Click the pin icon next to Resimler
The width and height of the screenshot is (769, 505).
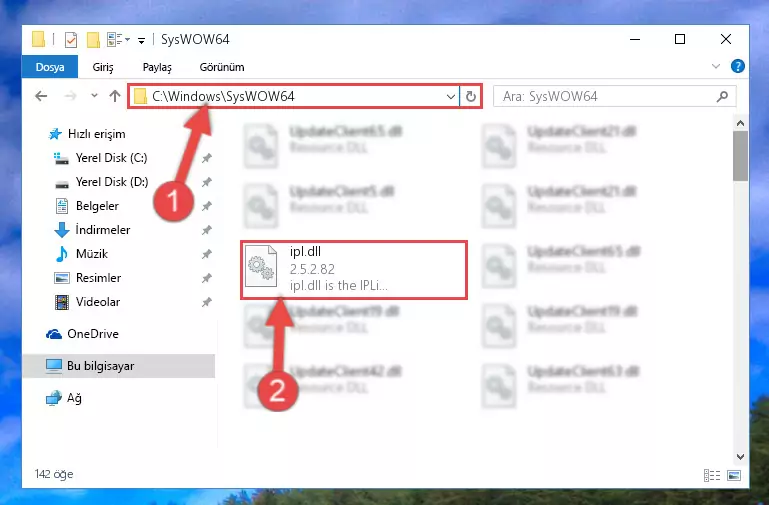click(x=206, y=278)
